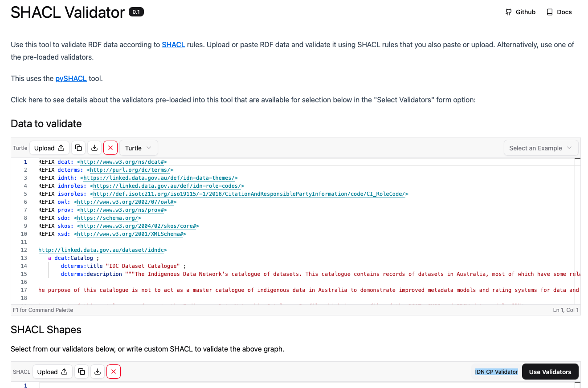Copy the Data to validate editor contents
Screen dimensions: 588x388
pos(78,148)
